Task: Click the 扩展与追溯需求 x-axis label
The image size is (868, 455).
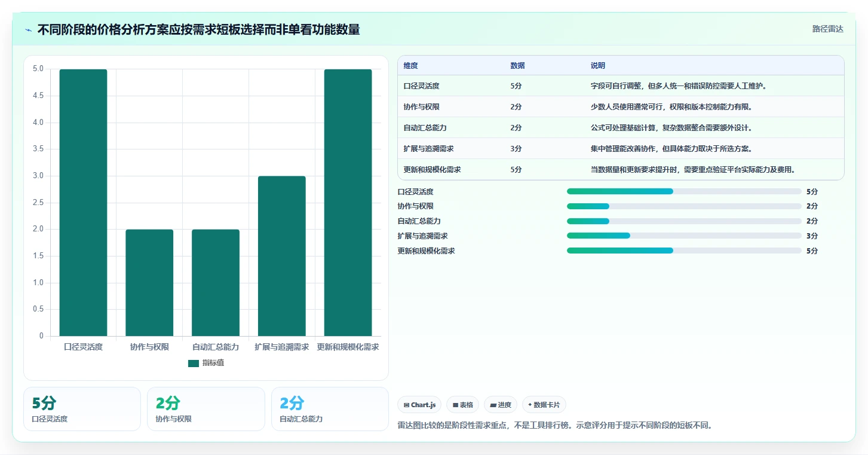Action: 282,347
